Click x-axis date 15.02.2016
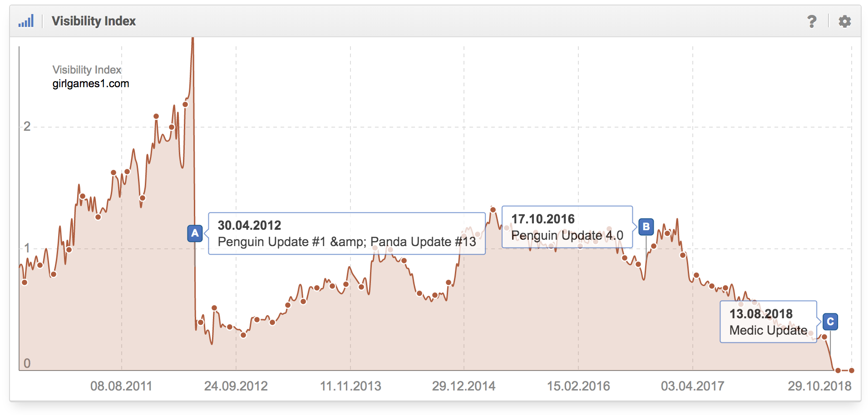This screenshot has height=415, width=868. click(578, 386)
